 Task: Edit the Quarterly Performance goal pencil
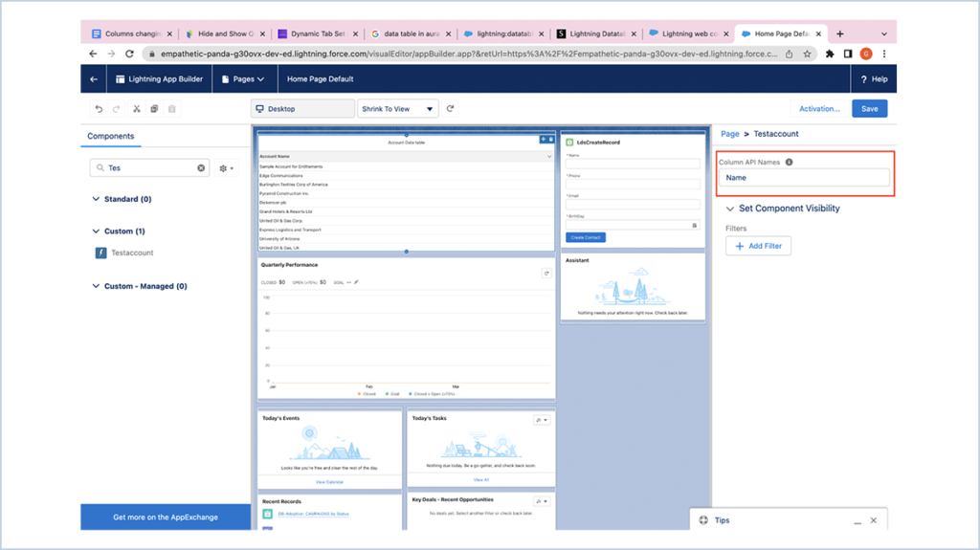tap(356, 282)
